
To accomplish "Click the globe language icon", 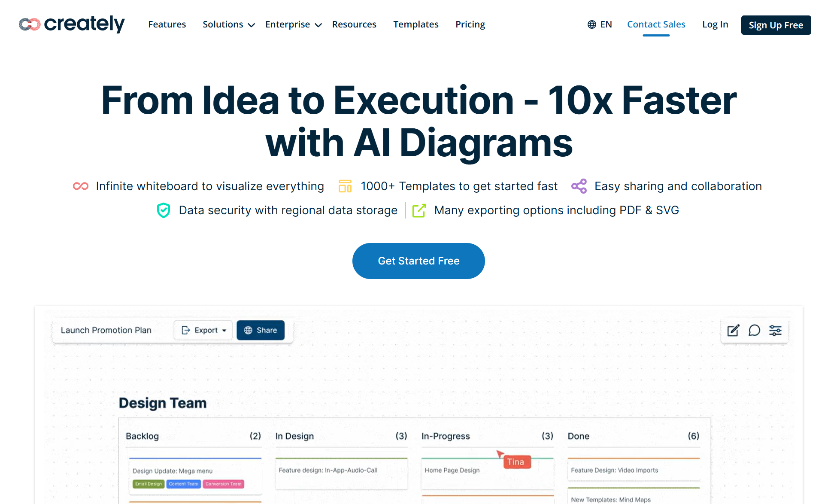I will 592,24.
